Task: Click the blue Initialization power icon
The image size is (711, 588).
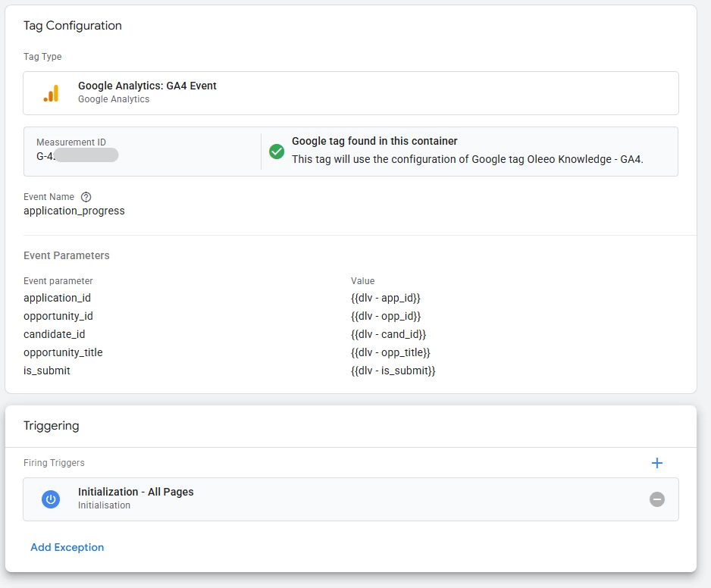Action: click(x=51, y=499)
